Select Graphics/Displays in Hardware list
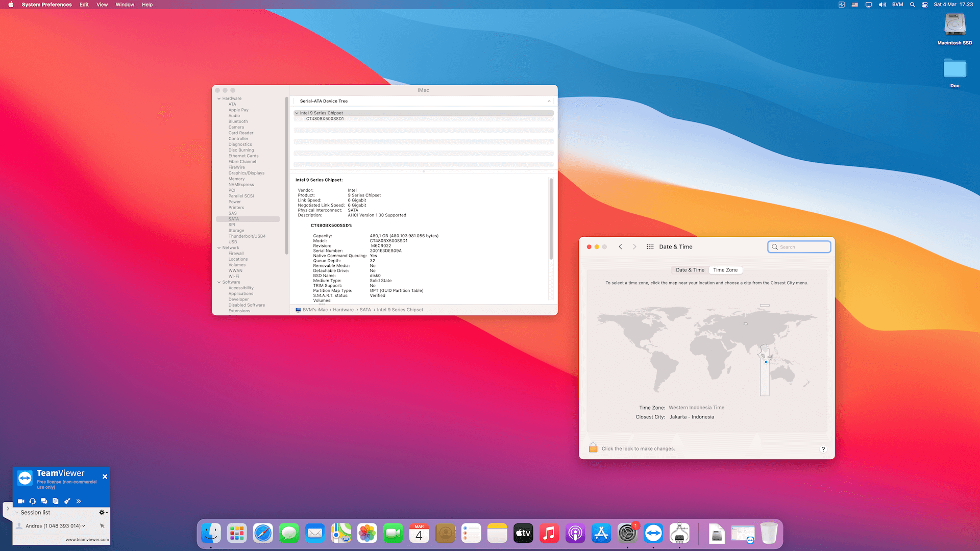This screenshot has height=551, width=980. tap(246, 173)
